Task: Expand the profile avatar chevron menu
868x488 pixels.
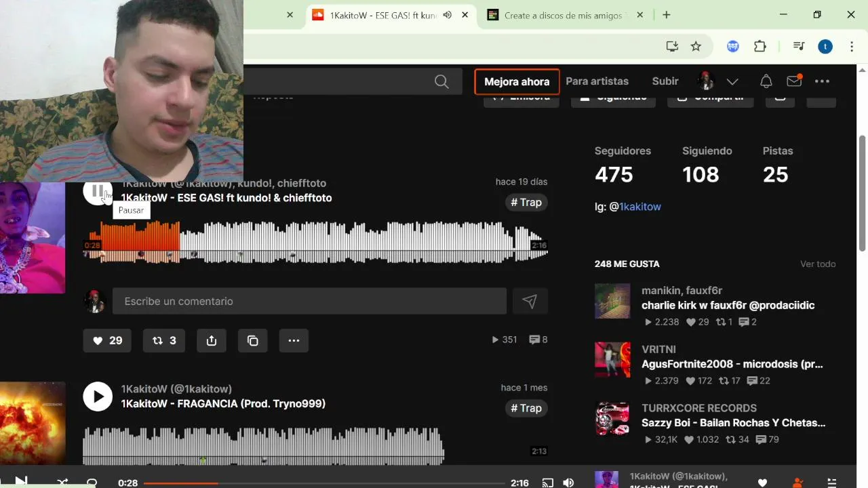Action: 732,81
